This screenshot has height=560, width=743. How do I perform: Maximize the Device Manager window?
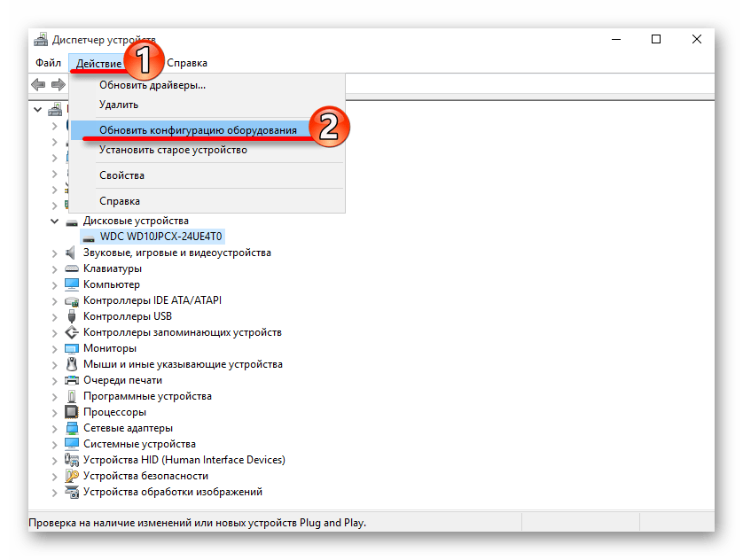pyautogui.click(x=656, y=39)
